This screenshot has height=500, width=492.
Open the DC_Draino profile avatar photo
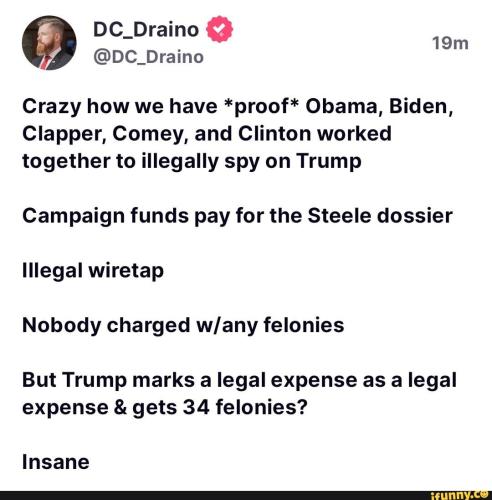click(49, 43)
